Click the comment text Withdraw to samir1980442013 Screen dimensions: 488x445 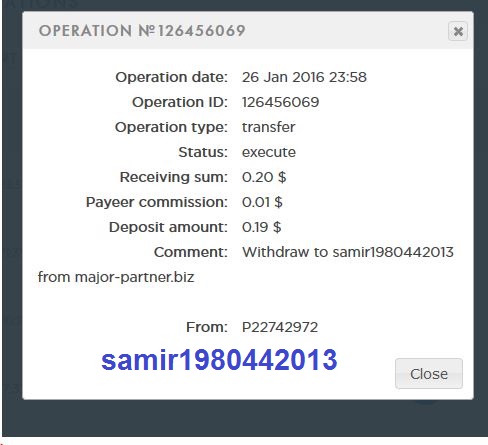[348, 252]
